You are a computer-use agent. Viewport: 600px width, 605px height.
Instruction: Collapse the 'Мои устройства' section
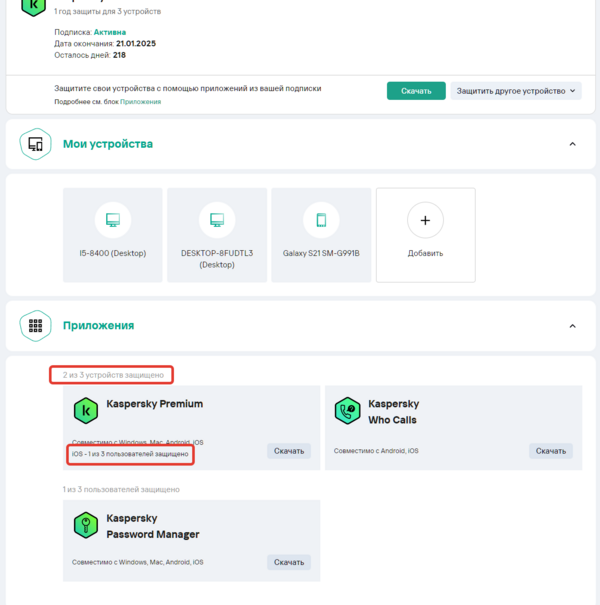(x=573, y=144)
